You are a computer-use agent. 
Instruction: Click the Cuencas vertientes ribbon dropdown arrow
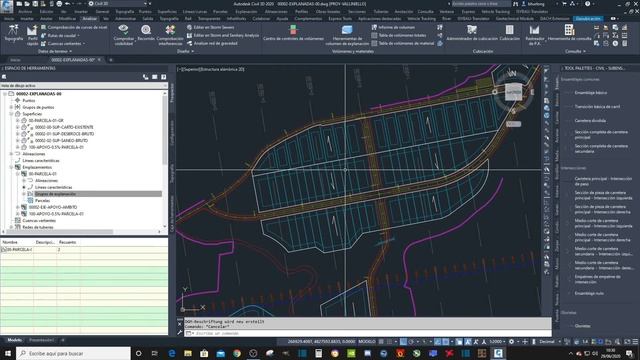tap(84, 44)
